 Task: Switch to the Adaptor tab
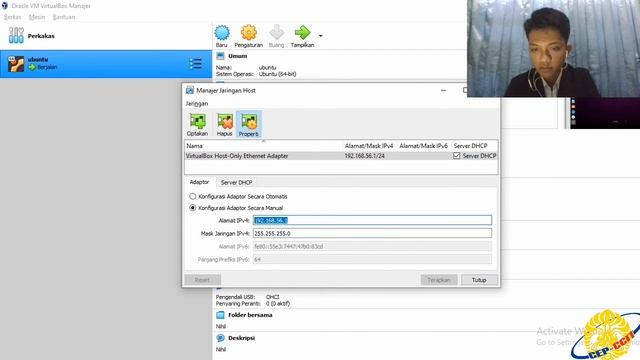pyautogui.click(x=199, y=182)
